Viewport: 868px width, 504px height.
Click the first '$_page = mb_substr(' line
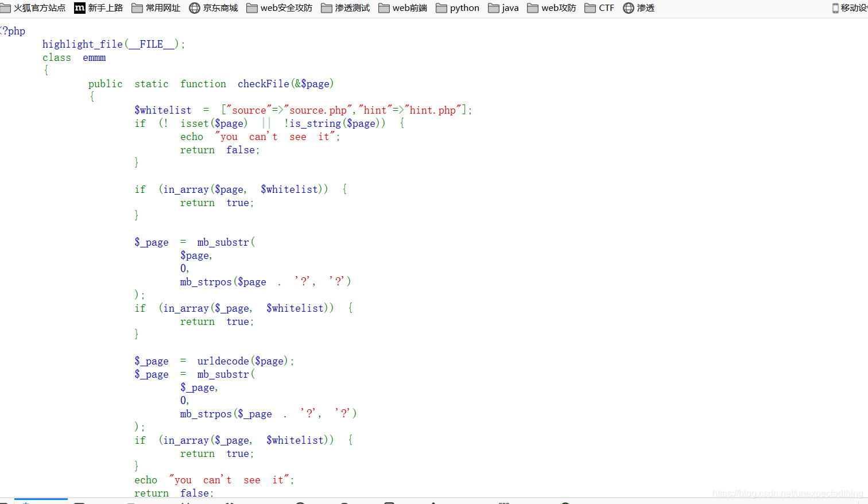pos(195,242)
